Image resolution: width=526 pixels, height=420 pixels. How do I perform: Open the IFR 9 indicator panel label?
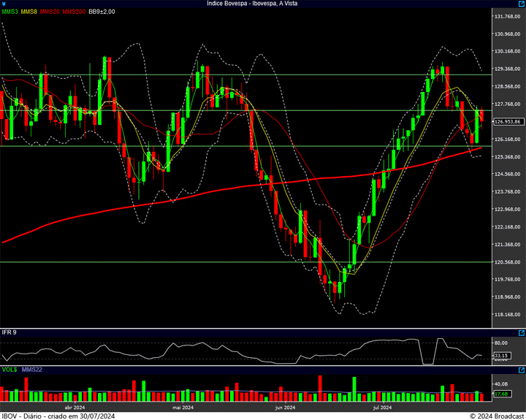point(9,332)
